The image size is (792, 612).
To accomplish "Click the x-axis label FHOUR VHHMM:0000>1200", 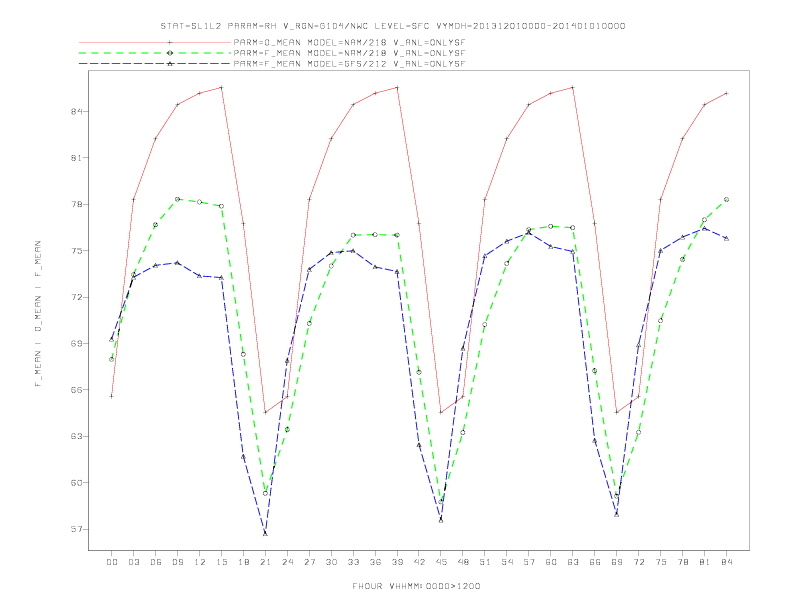I will (416, 586).
